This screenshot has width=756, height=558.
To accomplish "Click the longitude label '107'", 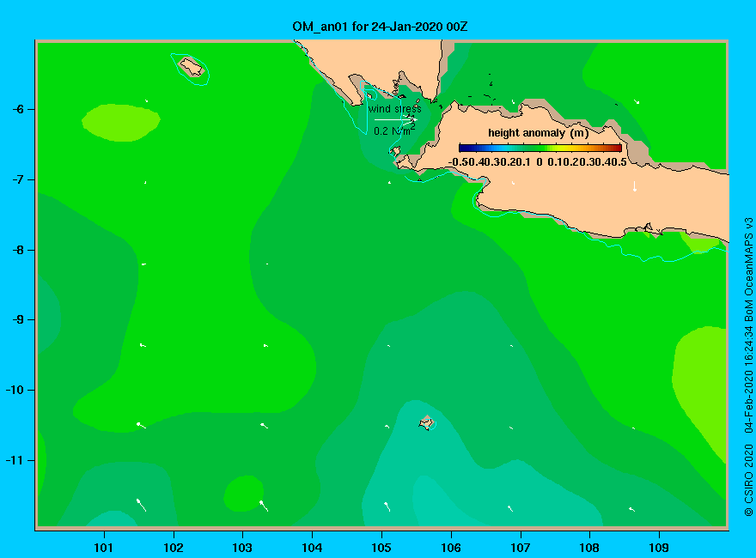I will [521, 548].
